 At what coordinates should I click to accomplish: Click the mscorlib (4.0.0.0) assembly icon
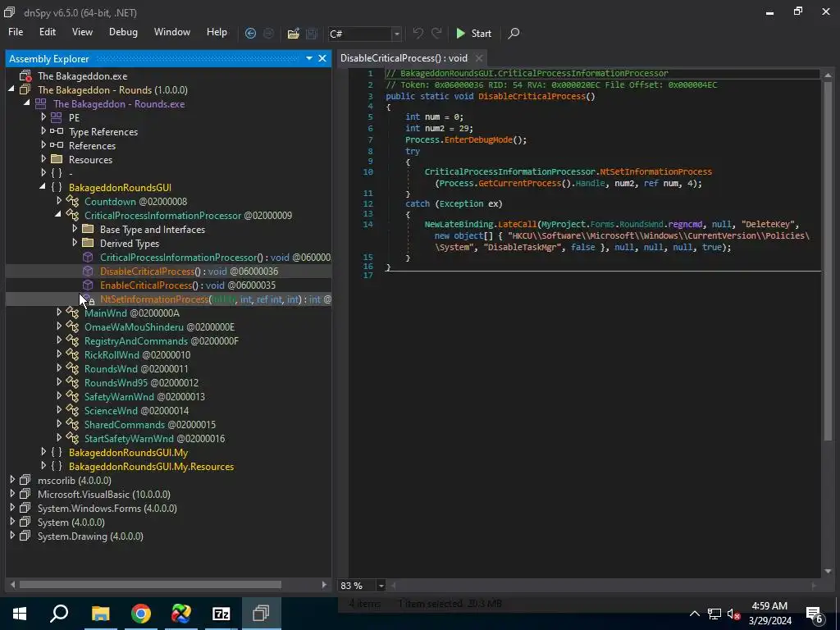[x=25, y=480]
